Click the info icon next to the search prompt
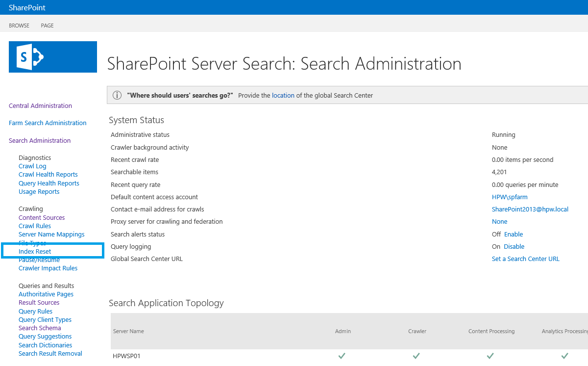Image resolution: width=588 pixels, height=366 pixels. [x=117, y=95]
